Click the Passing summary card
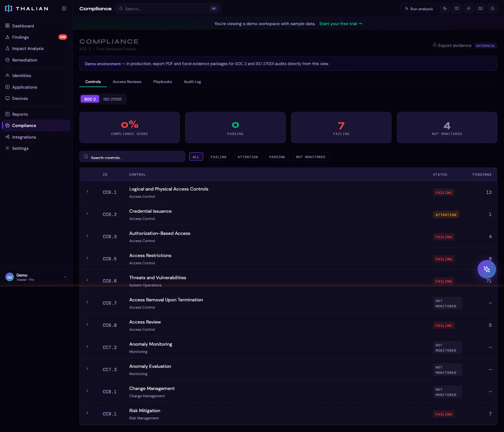 click(235, 127)
